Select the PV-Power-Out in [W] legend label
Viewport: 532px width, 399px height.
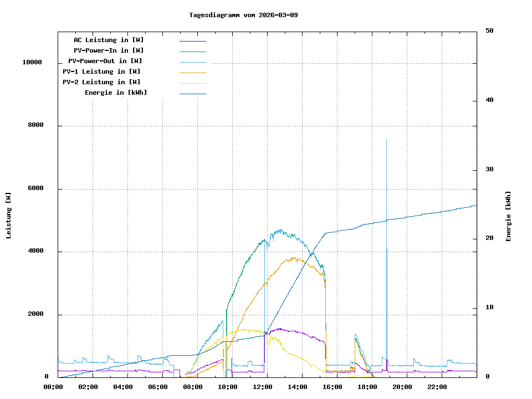[x=105, y=61]
